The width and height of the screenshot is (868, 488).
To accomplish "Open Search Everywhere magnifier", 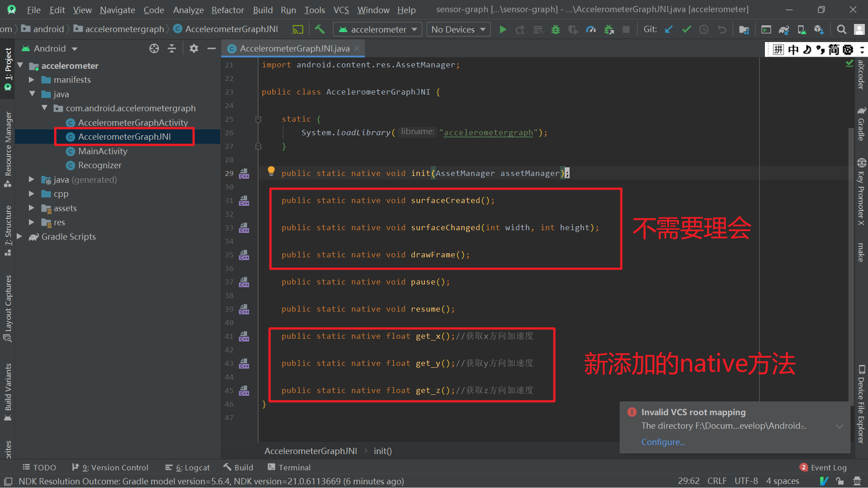I will [x=841, y=29].
